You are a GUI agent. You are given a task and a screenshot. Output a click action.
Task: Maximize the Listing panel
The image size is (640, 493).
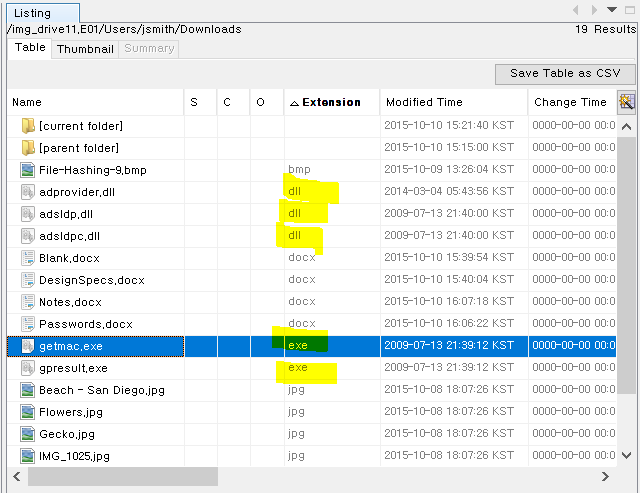(x=630, y=10)
